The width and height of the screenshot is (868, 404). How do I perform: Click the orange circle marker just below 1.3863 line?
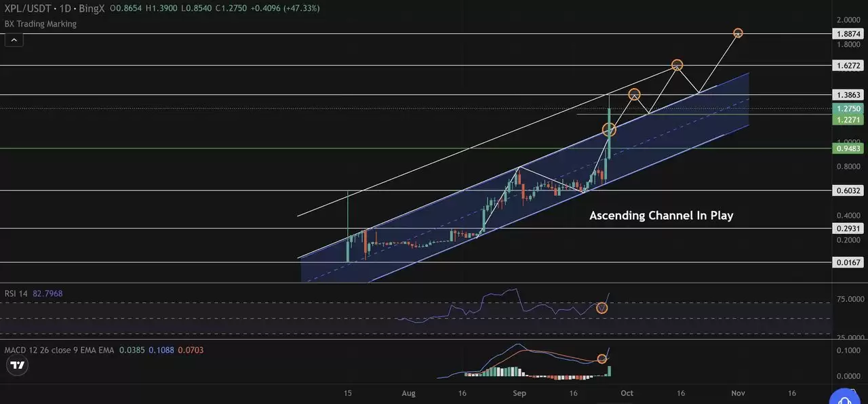pos(634,94)
